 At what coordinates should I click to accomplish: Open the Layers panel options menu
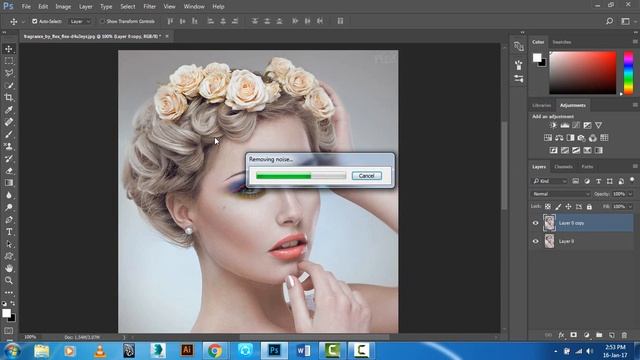pos(635,167)
